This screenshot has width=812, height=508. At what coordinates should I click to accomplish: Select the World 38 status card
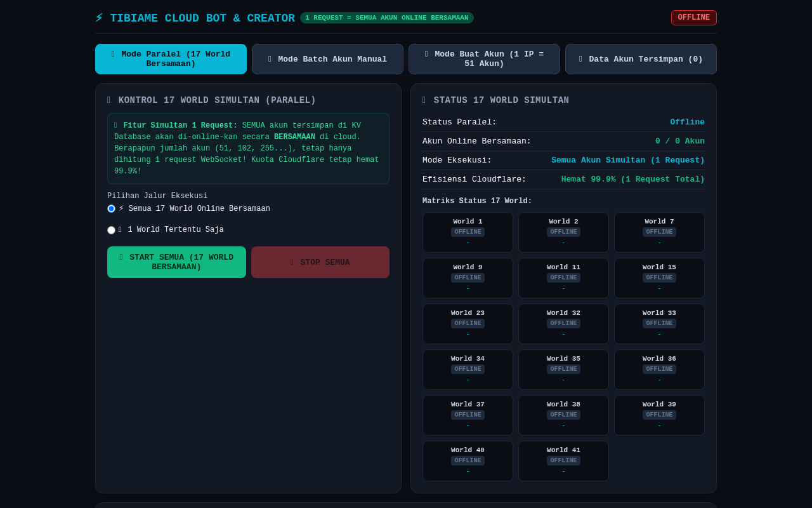click(x=563, y=415)
